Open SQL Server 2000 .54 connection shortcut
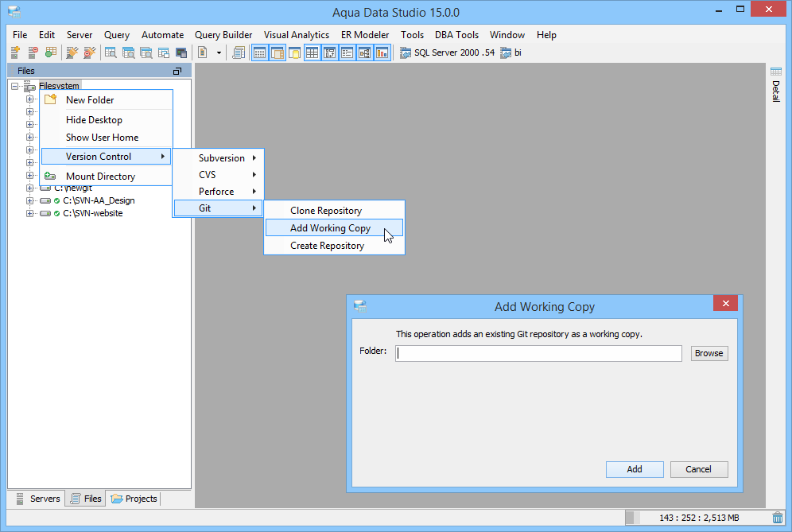The height and width of the screenshot is (532, 792). pyautogui.click(x=448, y=52)
